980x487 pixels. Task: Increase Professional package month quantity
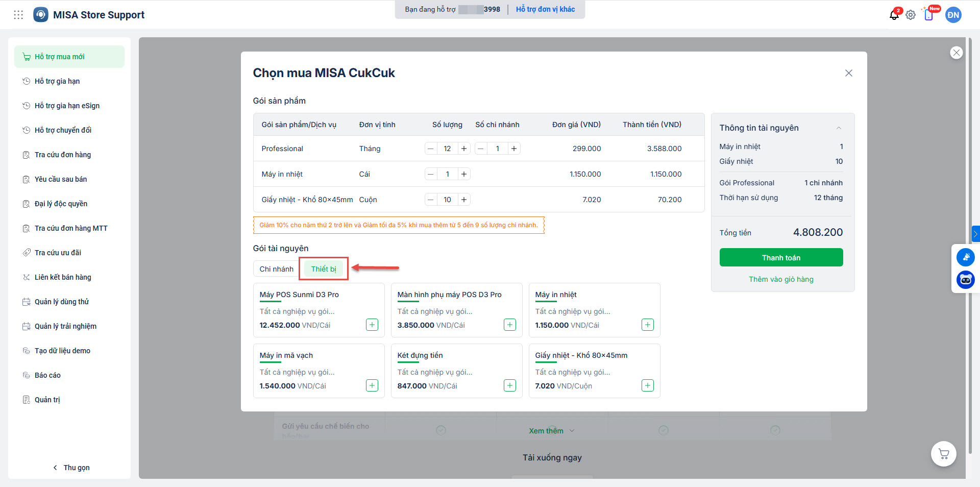(464, 149)
